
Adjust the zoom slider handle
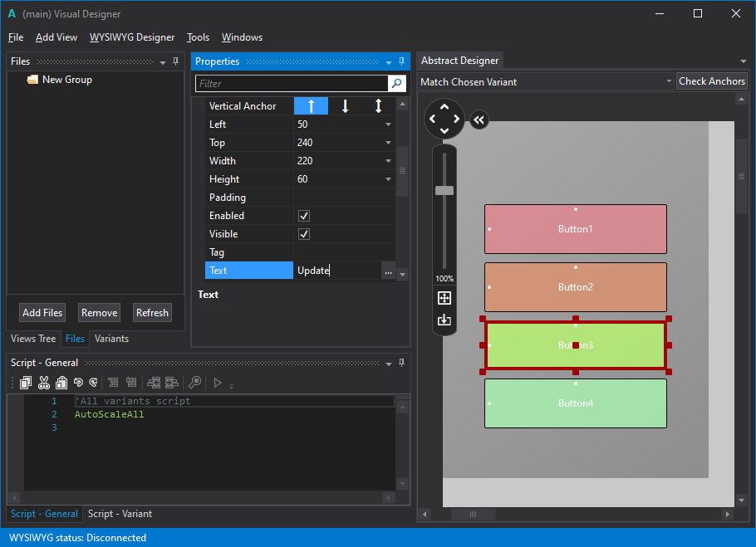pos(444,190)
